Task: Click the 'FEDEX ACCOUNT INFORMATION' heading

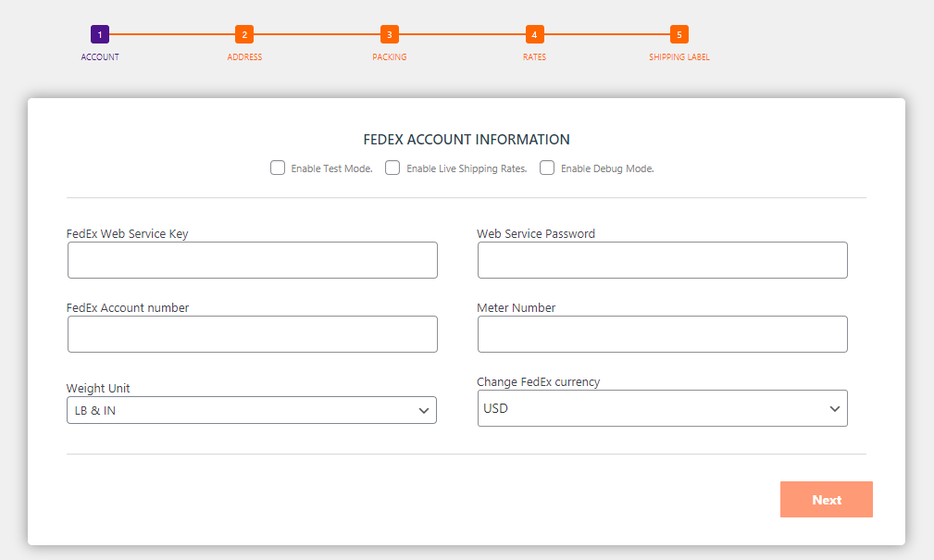Action: [467, 140]
